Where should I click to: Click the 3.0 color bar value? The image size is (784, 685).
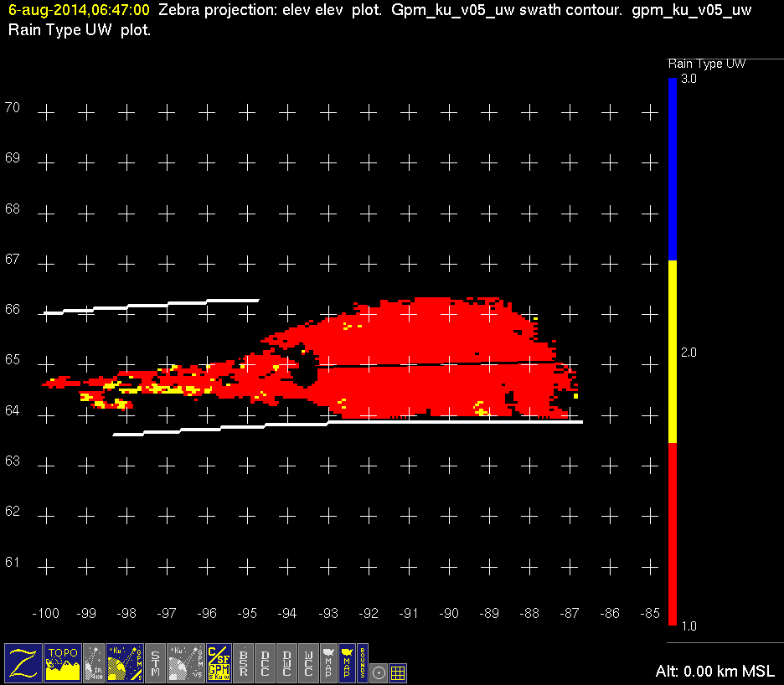[x=689, y=79]
